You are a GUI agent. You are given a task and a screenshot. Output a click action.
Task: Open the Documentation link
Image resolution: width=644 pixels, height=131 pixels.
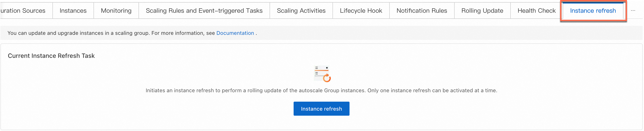(x=235, y=33)
